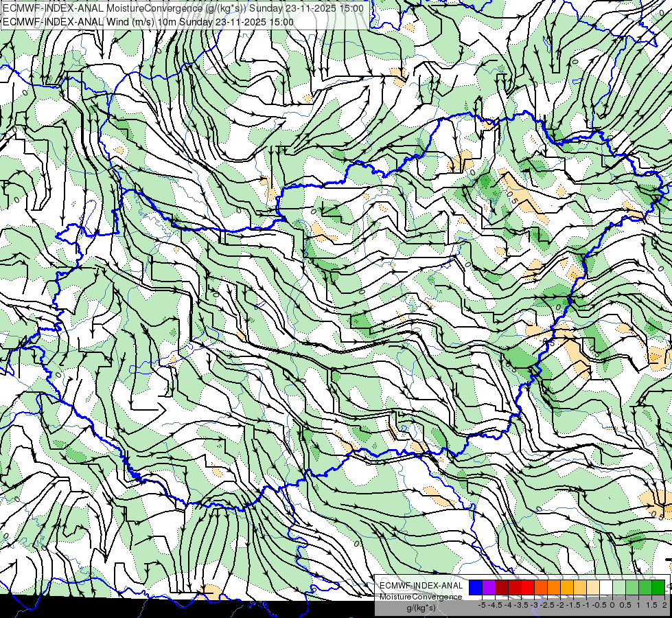Click the '-0.5' legend tick label
The image size is (672, 618).
(x=599, y=605)
